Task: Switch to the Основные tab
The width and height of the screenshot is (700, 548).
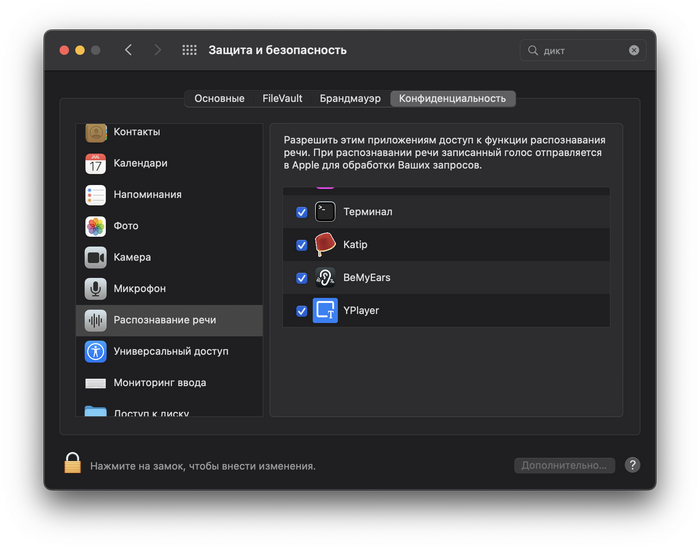Action: click(x=219, y=99)
